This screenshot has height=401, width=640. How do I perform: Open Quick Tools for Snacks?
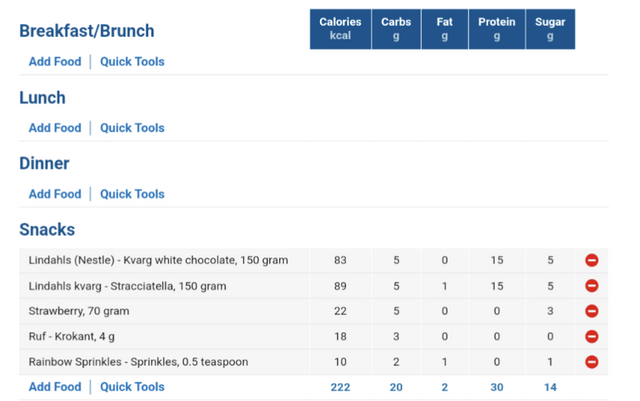132,387
